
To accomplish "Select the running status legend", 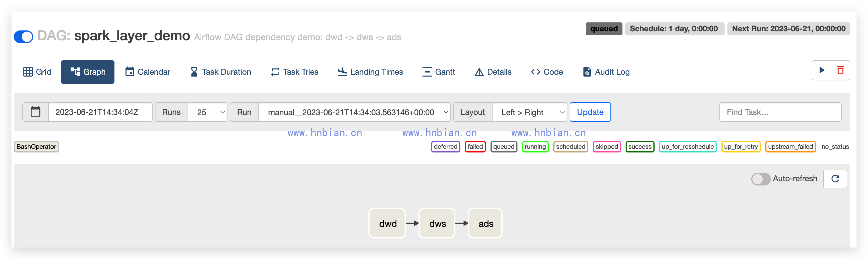I will tap(535, 147).
